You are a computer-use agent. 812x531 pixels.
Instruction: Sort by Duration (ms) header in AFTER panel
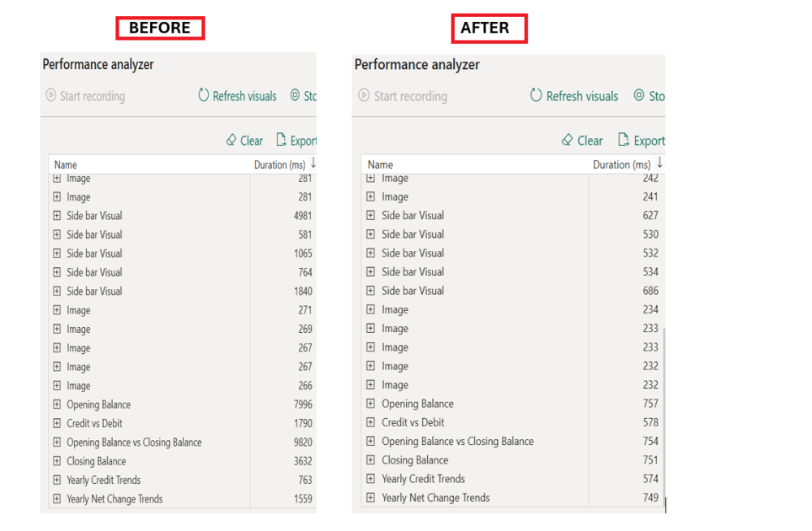coord(622,165)
